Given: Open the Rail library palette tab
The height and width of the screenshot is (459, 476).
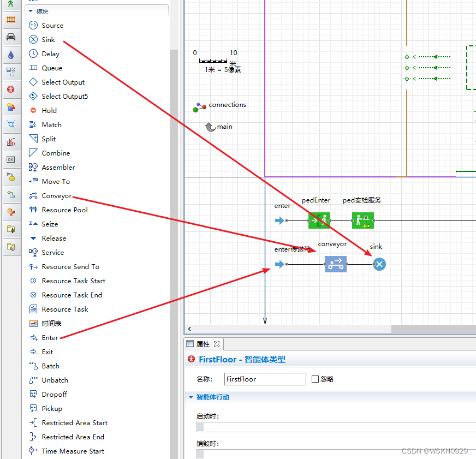Looking at the screenshot, I should pyautogui.click(x=11, y=20).
